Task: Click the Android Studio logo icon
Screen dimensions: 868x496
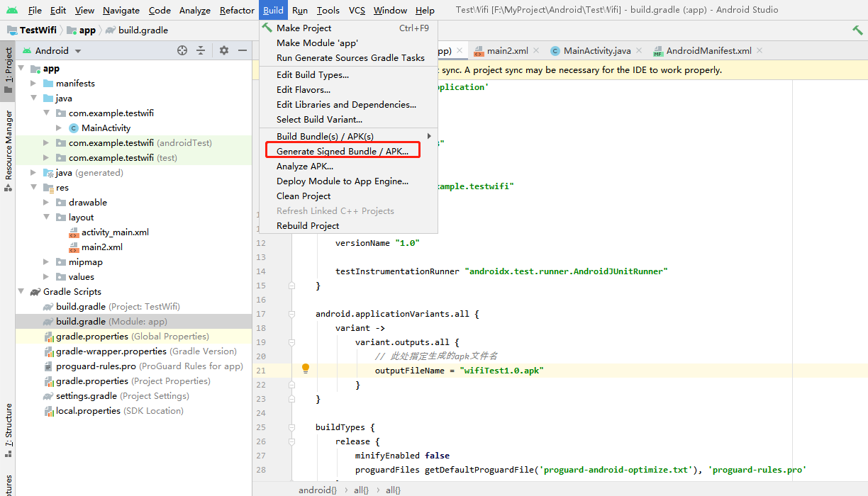Action: 12,10
